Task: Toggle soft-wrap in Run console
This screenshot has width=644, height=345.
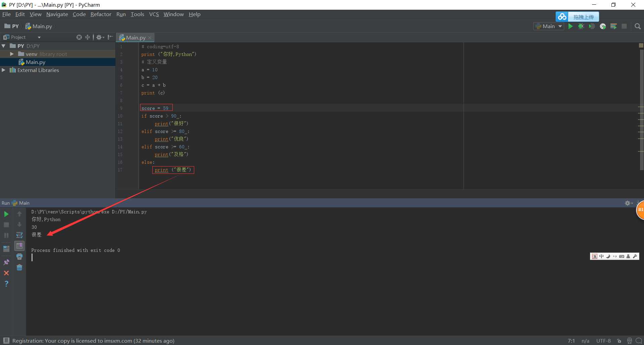Action: (x=19, y=235)
